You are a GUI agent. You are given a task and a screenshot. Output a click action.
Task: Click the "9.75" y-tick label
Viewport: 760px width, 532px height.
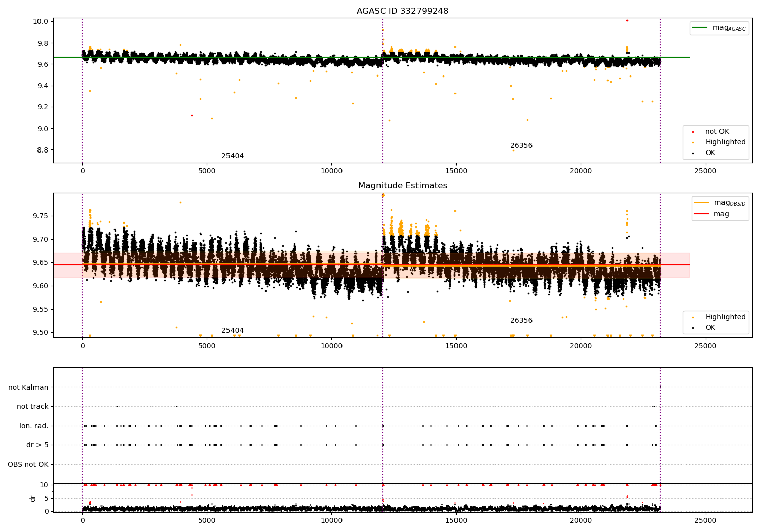42,216
